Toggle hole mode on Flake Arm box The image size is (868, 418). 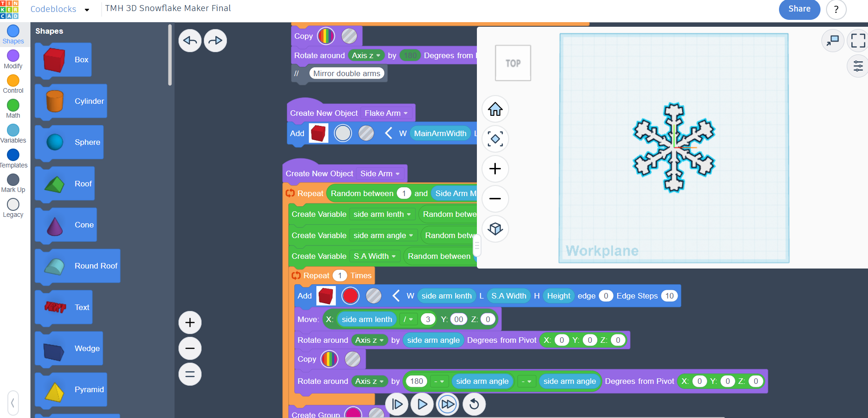click(366, 133)
